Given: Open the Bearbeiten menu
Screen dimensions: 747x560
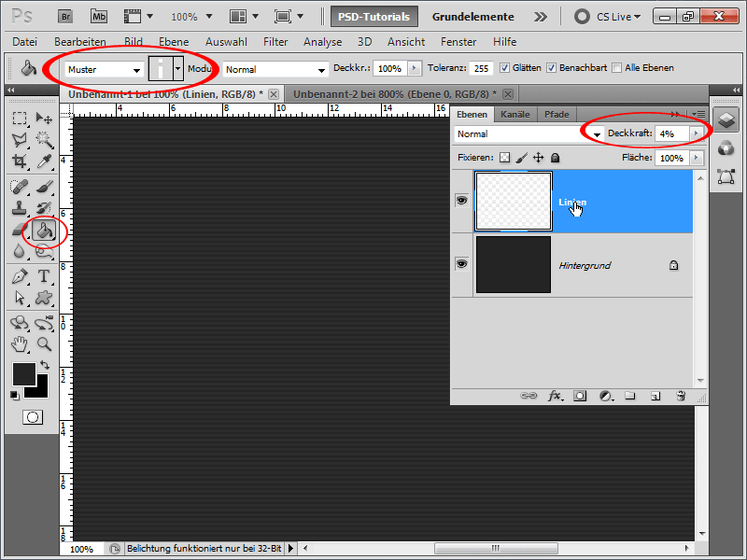Looking at the screenshot, I should click(80, 42).
